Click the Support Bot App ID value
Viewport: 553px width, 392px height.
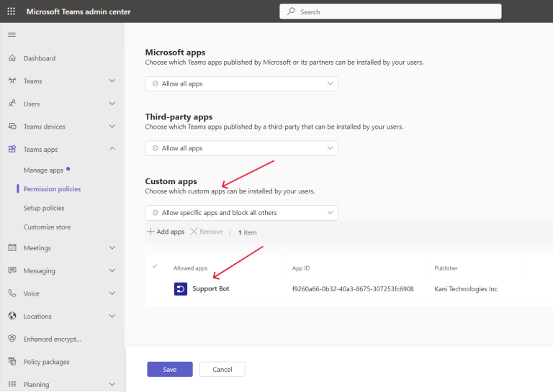click(353, 289)
